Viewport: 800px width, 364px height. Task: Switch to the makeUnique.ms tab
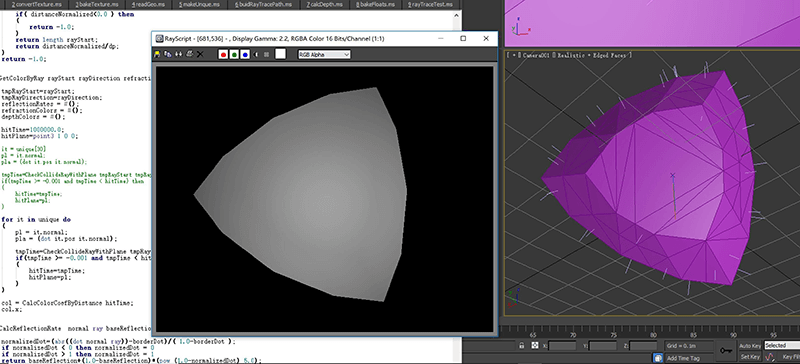[199, 4]
